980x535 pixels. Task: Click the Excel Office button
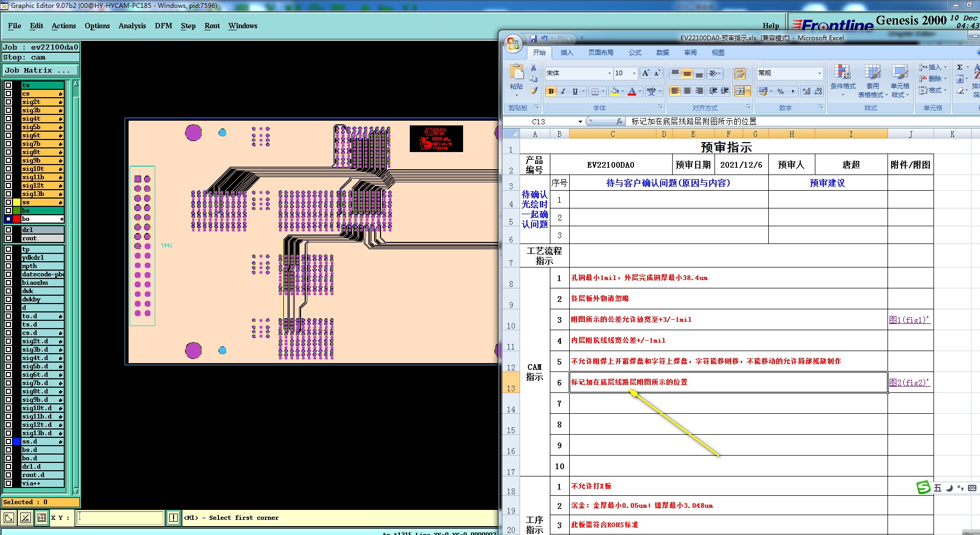click(x=513, y=44)
